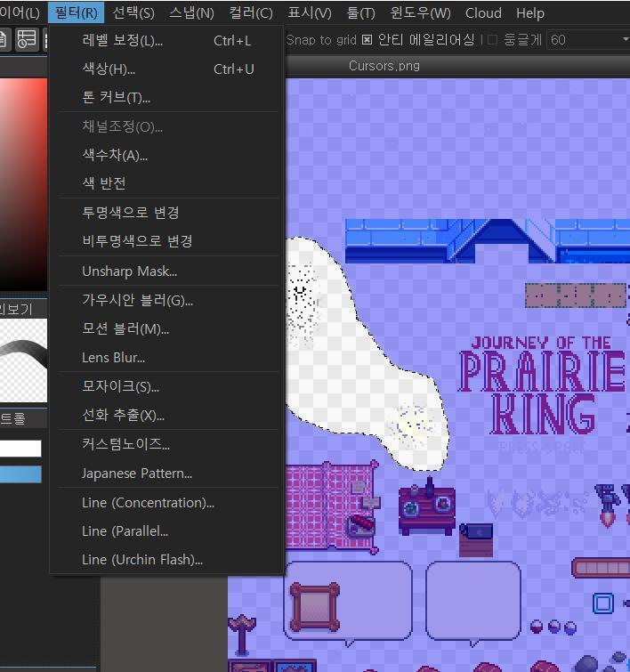Open Unsharp Mask... filter

pos(167,271)
